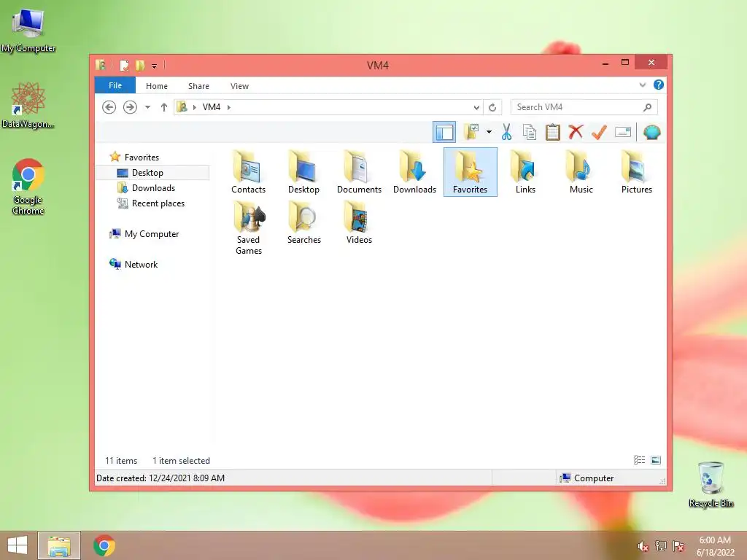Expand the ribbon with the chevron arrow

642,85
